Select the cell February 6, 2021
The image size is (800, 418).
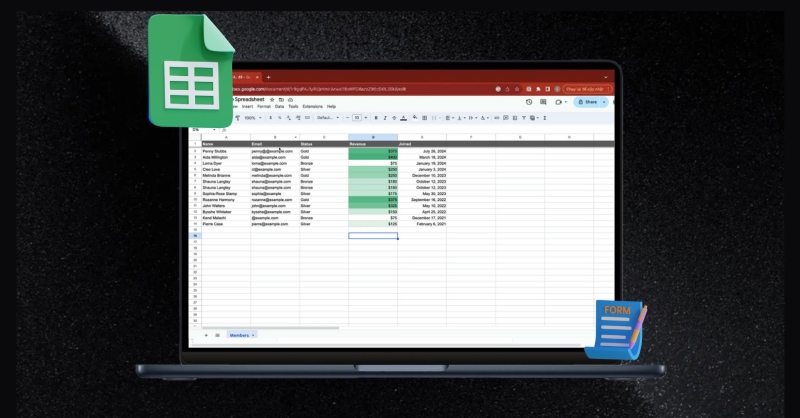422,224
